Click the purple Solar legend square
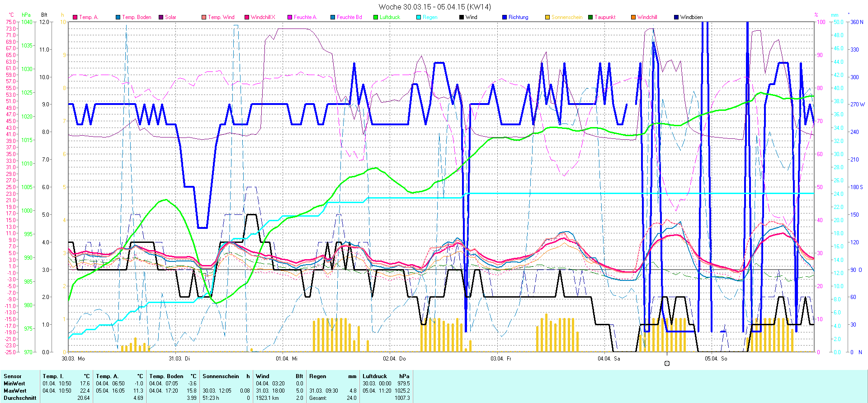The image size is (868, 403). [161, 17]
